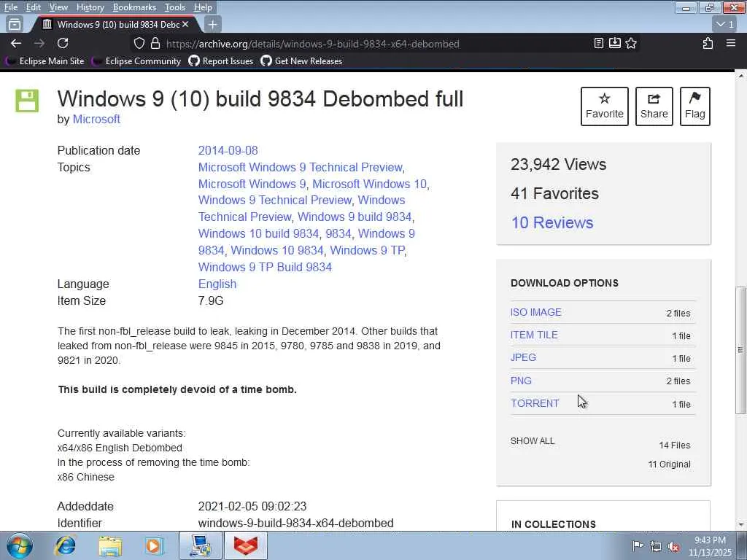Open Eclipse Community bookmark
747x560 pixels.
coord(136,61)
